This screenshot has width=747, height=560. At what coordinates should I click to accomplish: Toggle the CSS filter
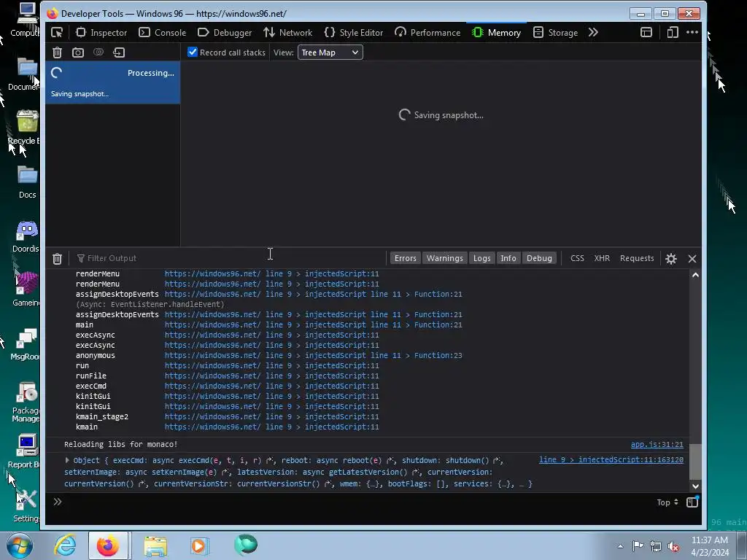pyautogui.click(x=577, y=258)
